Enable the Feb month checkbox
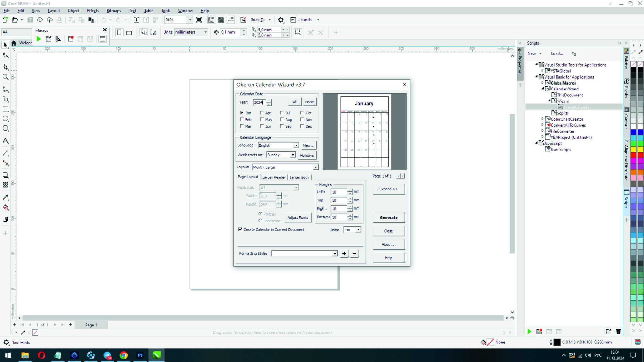644x362 pixels. click(x=241, y=119)
